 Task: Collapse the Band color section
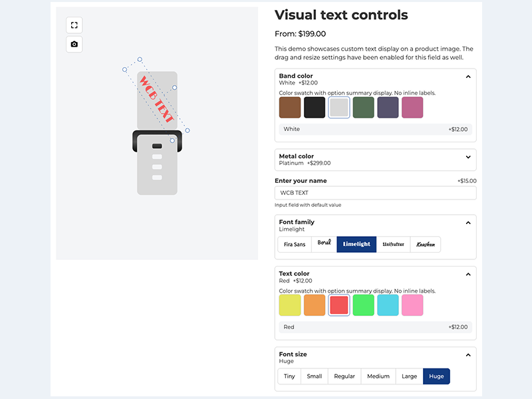click(468, 76)
